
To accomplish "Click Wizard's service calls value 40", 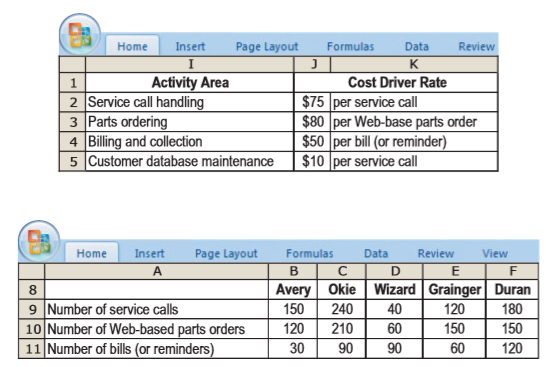I will point(395,310).
